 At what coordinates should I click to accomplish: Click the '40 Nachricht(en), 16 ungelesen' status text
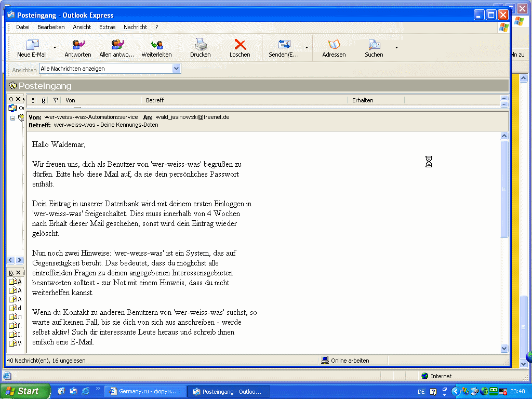[x=46, y=361]
